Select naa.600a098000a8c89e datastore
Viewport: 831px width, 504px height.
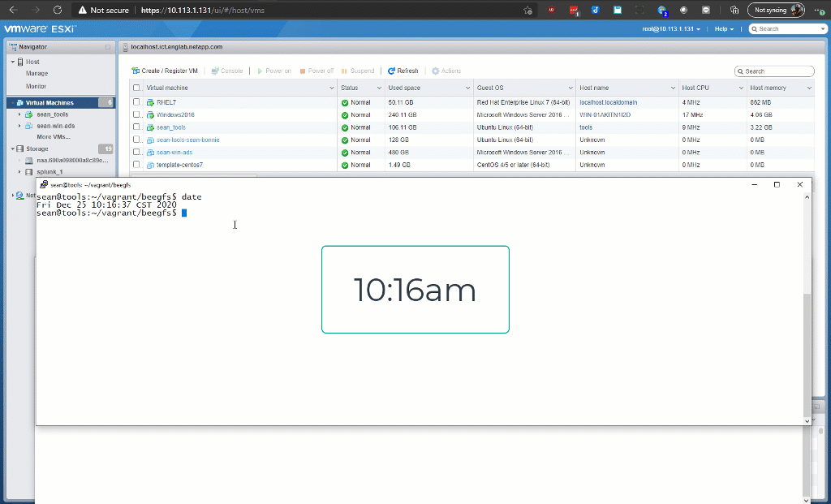click(72, 160)
